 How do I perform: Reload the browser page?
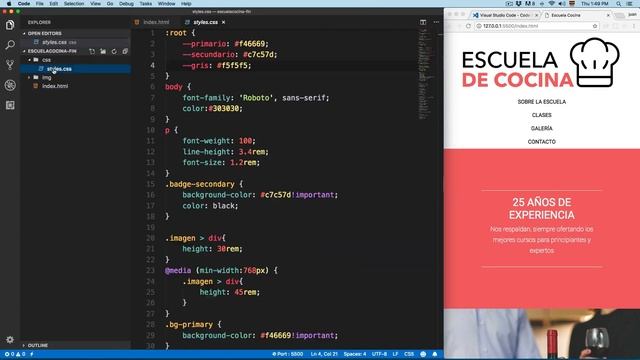468,26
